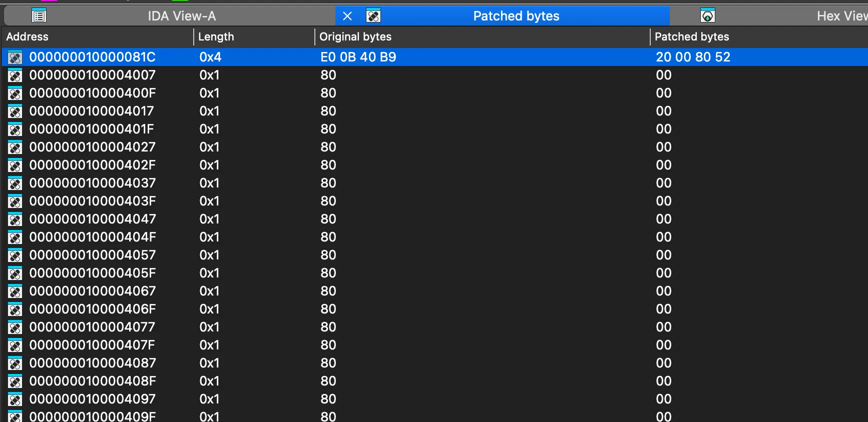This screenshot has height=422, width=868.
Task: Click original bytes E0 0B 40 B9
Action: coord(358,57)
